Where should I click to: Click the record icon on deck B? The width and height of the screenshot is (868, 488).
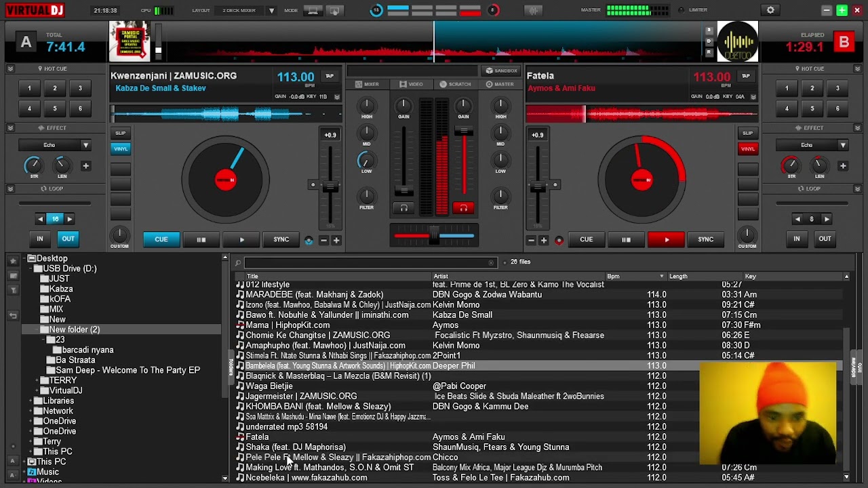click(x=559, y=240)
